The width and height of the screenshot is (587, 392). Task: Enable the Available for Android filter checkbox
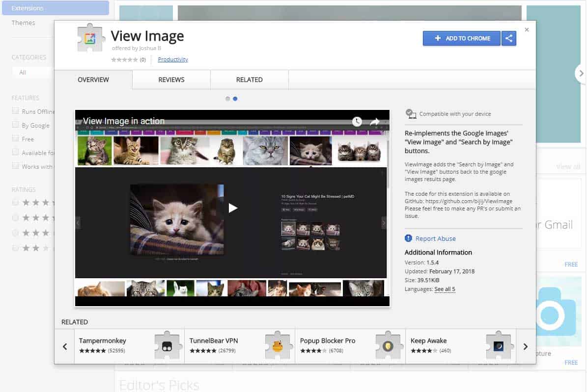click(x=15, y=152)
